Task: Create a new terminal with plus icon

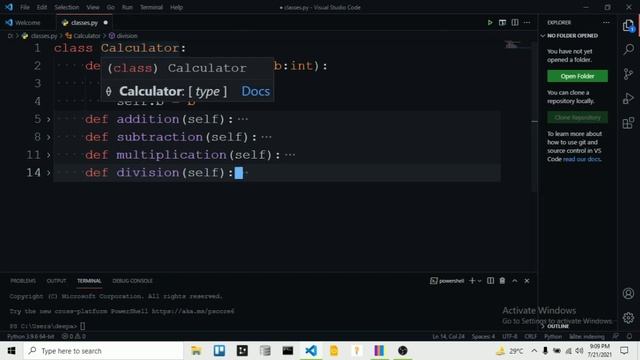Action: coord(472,281)
